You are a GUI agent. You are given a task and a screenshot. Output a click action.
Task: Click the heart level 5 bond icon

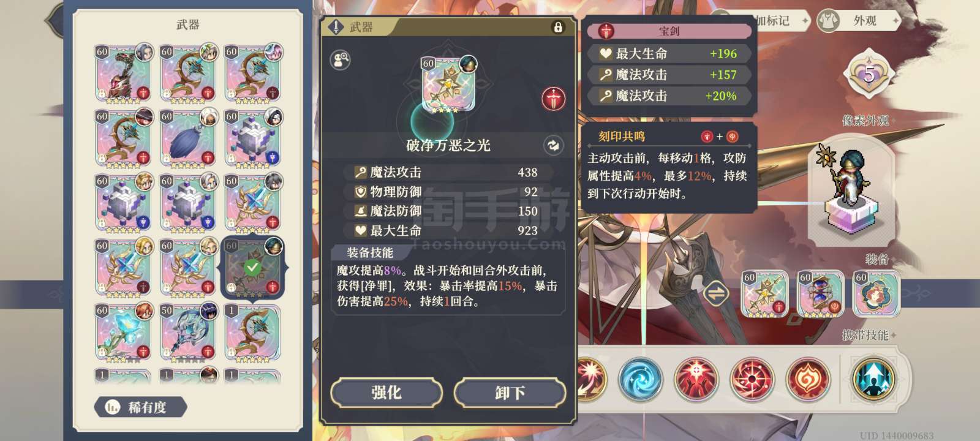869,75
